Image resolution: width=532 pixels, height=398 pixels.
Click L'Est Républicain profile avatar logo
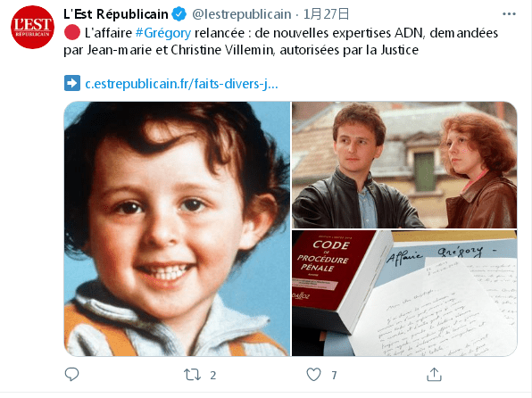click(x=32, y=27)
